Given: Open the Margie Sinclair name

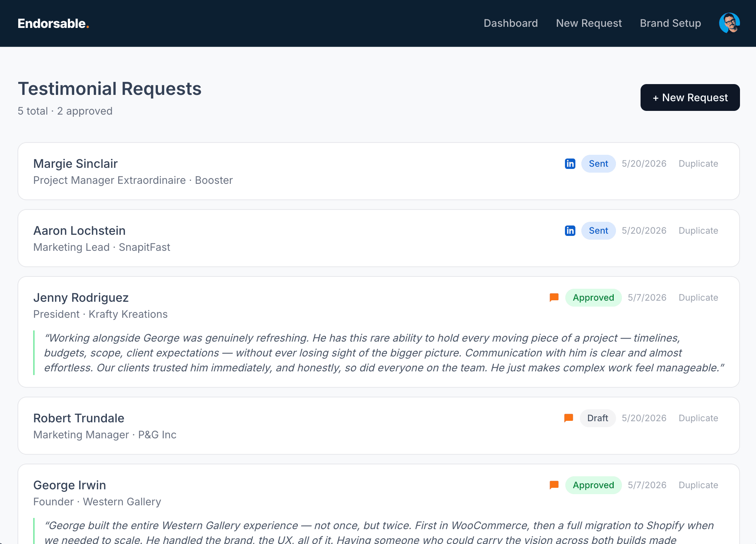Looking at the screenshot, I should point(76,164).
